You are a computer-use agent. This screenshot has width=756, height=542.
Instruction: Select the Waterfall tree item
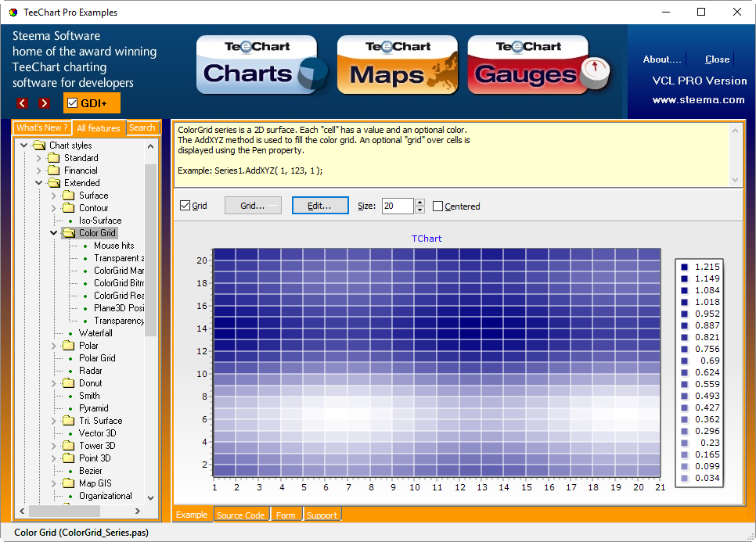95,333
